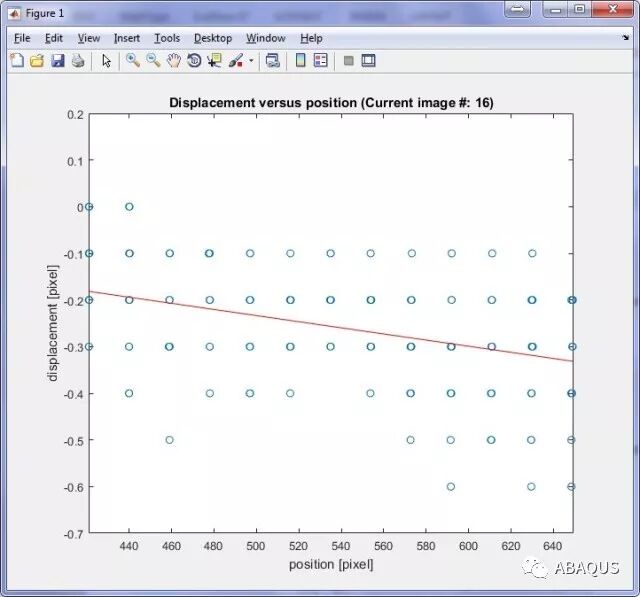Click the x-axis tick label 540

tap(341, 546)
